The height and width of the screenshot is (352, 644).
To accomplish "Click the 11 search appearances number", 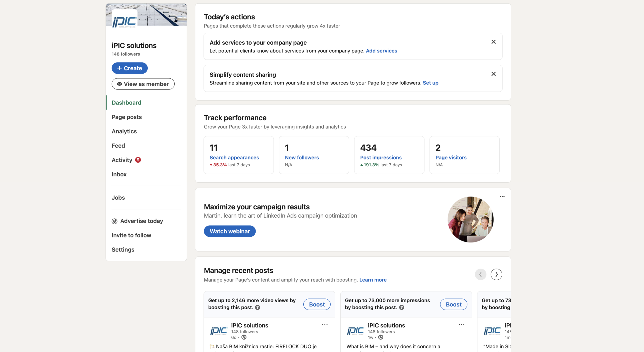I will pos(214,148).
